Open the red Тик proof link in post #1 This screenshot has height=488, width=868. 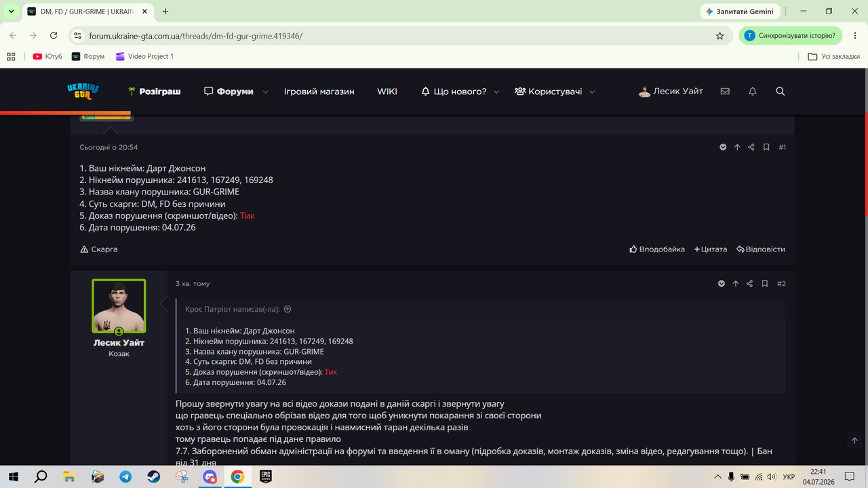(248, 216)
